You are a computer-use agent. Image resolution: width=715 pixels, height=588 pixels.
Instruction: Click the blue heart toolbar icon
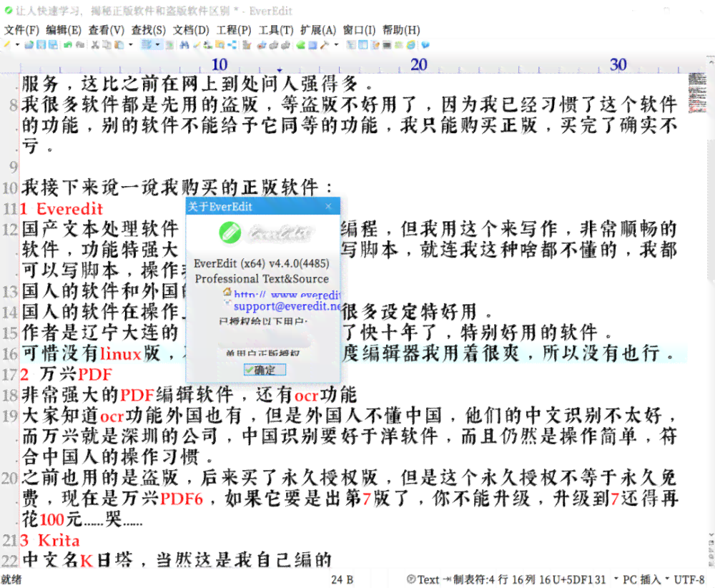click(425, 45)
